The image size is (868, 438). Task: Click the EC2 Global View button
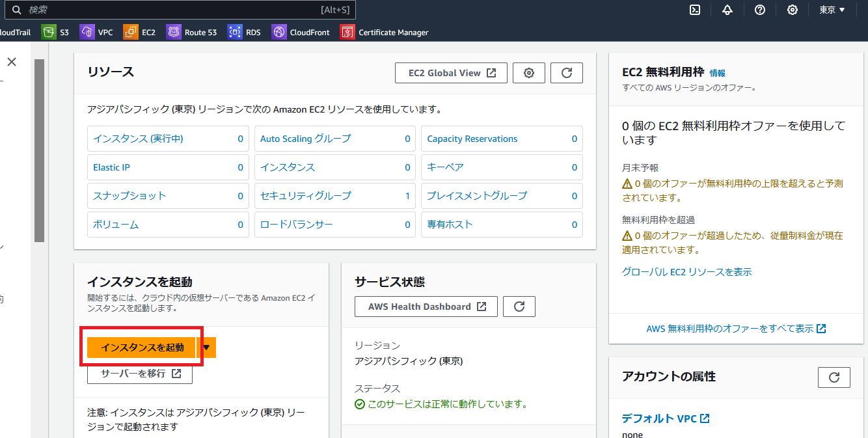click(451, 73)
